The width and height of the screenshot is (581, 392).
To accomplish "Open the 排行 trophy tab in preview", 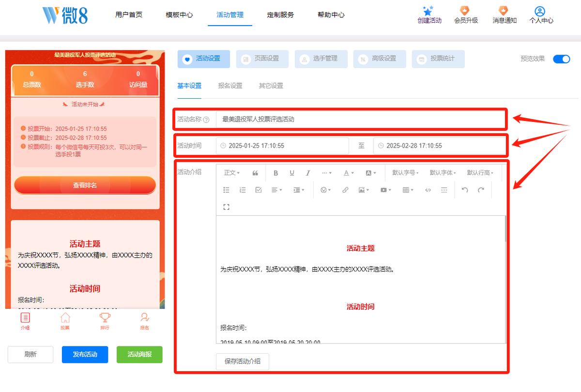I will [105, 321].
